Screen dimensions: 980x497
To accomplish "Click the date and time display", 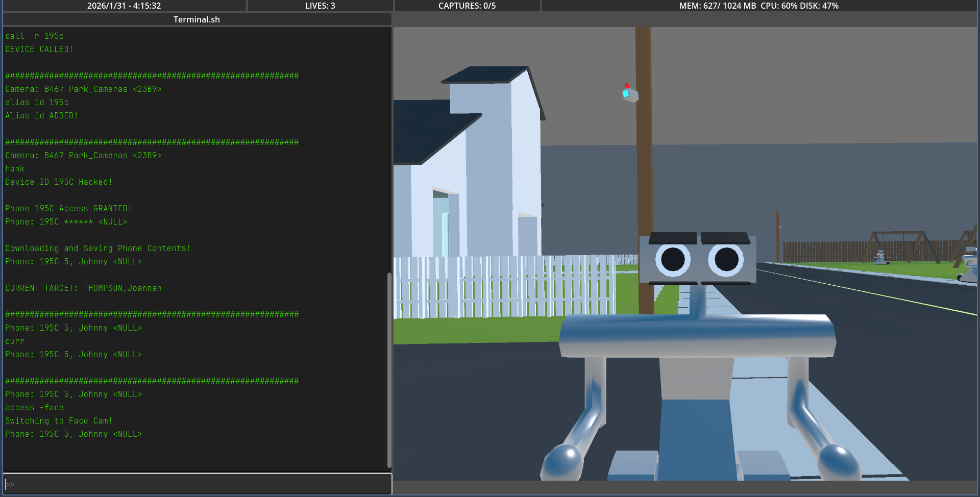I will point(124,6).
